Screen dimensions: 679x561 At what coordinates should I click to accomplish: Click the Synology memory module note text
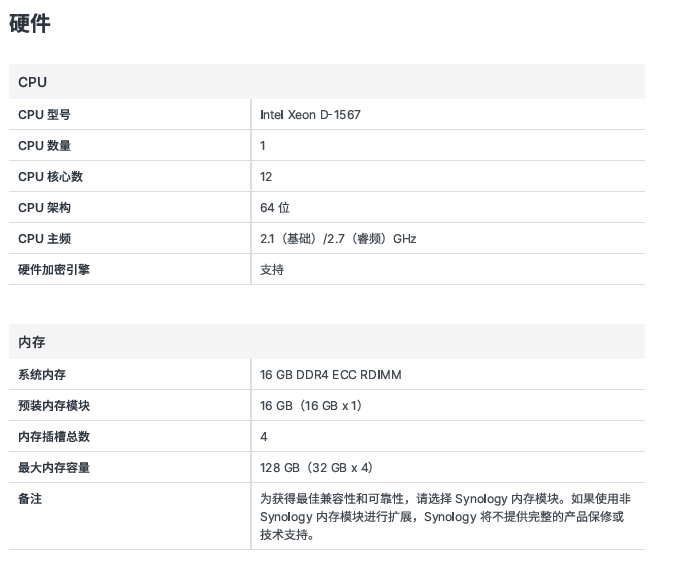[445, 516]
